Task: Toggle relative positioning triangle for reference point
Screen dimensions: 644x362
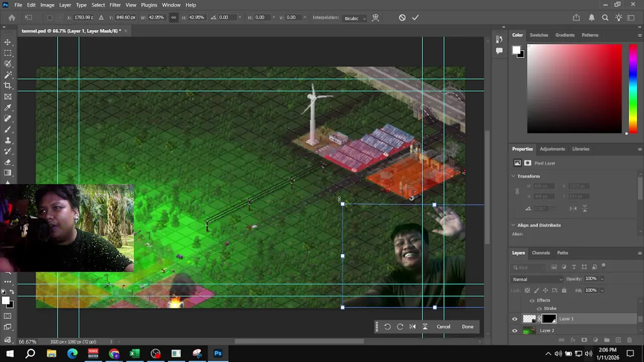Action: [x=101, y=18]
